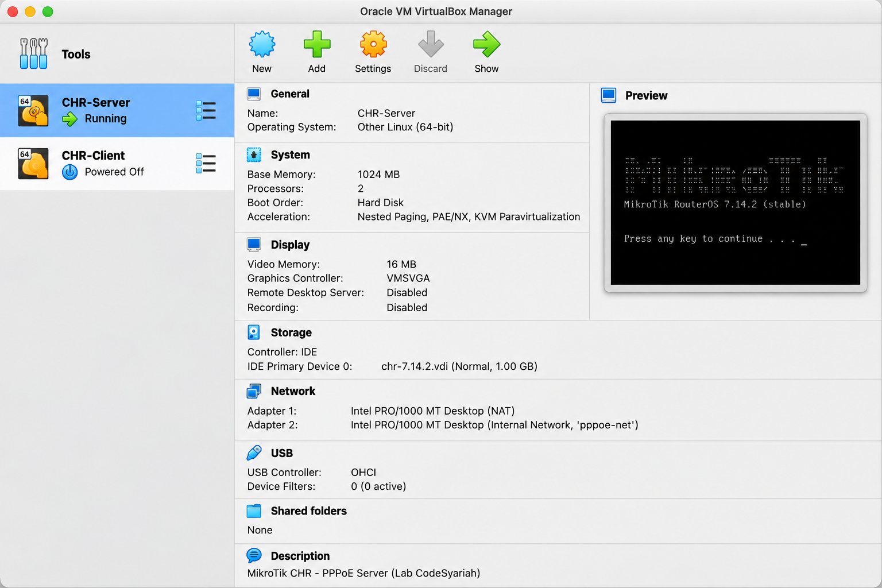Click the Recording 'Disabled' value
Image resolution: width=882 pixels, height=588 pixels.
[407, 308]
